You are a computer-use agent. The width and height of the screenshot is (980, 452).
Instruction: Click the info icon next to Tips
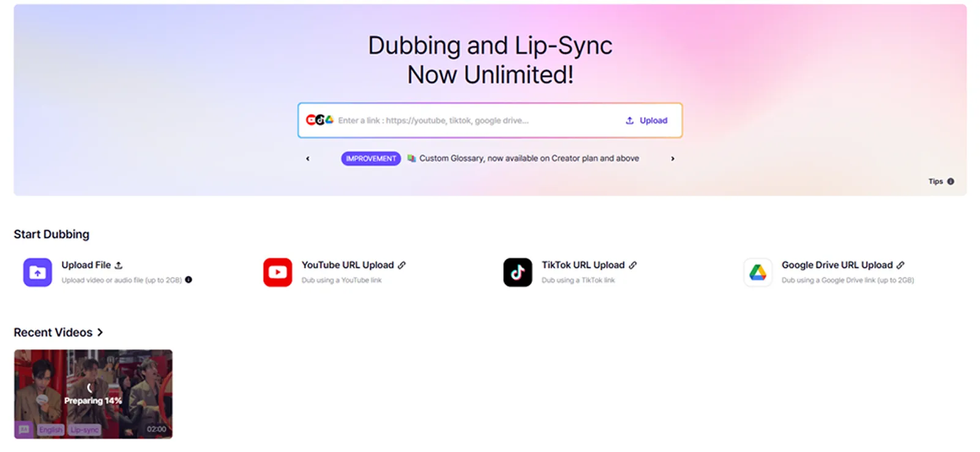point(951,182)
